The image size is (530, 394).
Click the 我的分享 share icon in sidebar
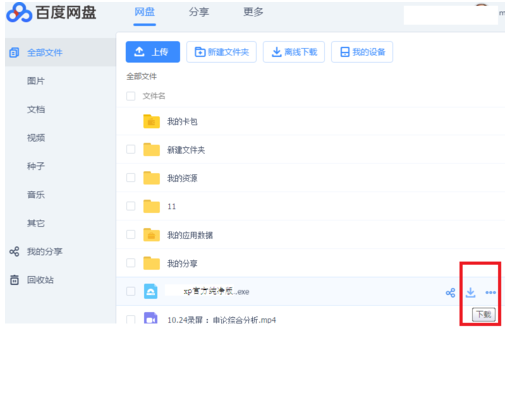click(x=14, y=251)
